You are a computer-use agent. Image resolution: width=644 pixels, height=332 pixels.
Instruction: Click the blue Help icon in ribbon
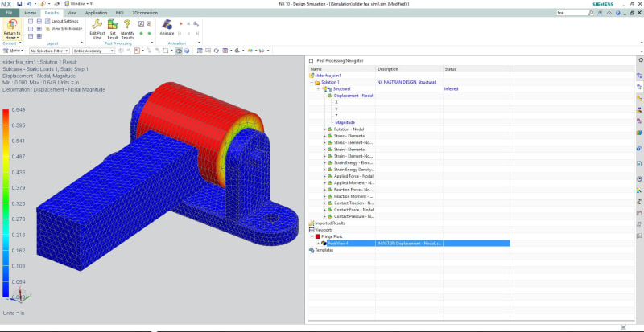click(x=618, y=13)
